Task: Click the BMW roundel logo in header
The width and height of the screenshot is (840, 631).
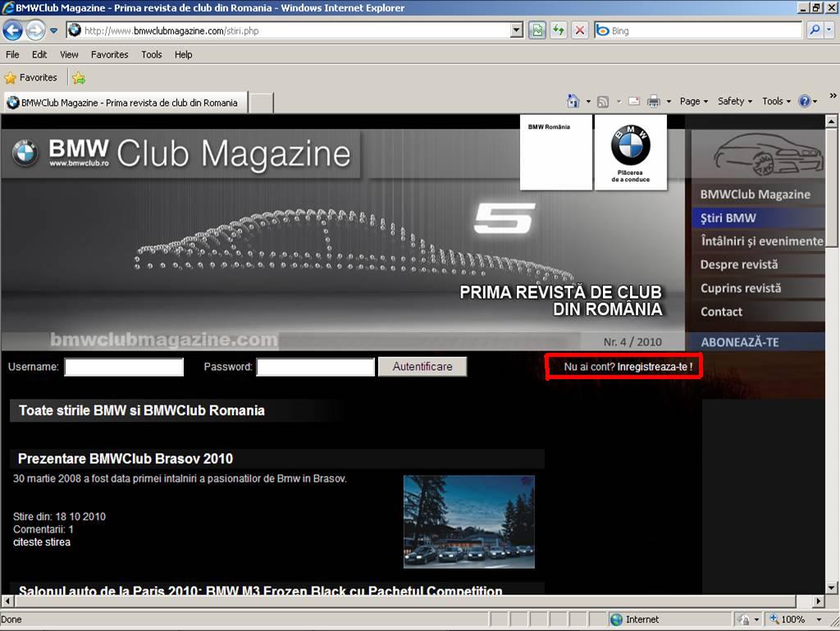Action: click(25, 153)
